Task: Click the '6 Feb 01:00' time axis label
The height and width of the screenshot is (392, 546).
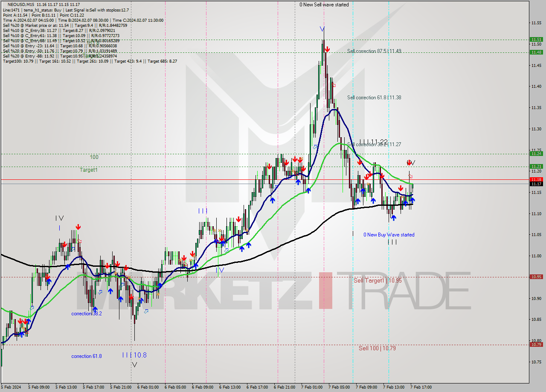Action: coord(148,387)
